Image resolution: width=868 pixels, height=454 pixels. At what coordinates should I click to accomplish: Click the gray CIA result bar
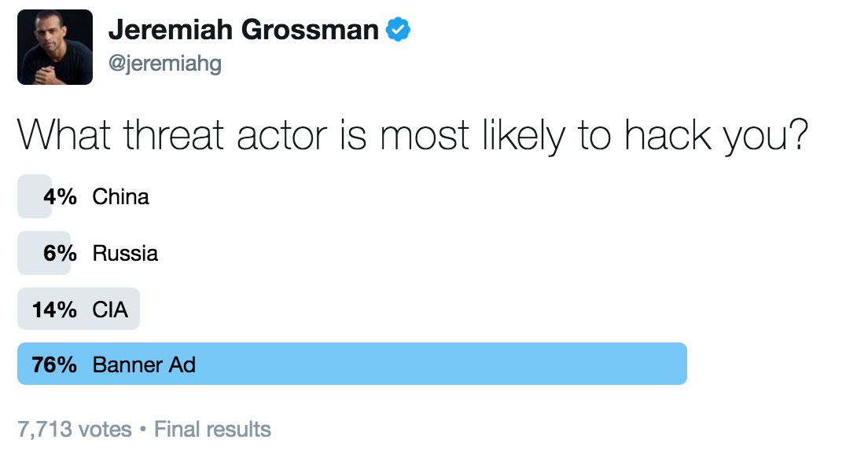[134, 309]
